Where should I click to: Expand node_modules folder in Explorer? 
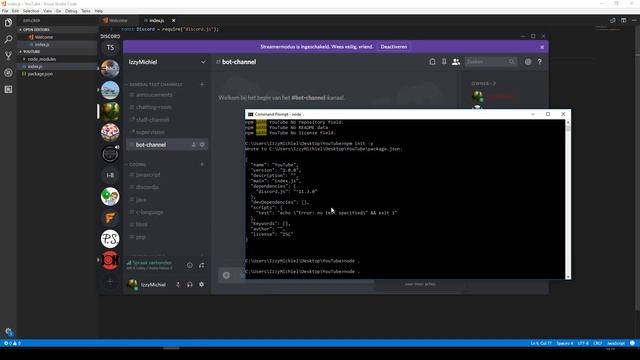coord(42,59)
